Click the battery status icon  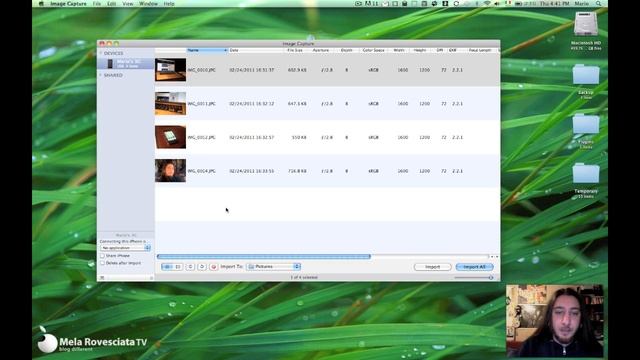click(x=519, y=4)
